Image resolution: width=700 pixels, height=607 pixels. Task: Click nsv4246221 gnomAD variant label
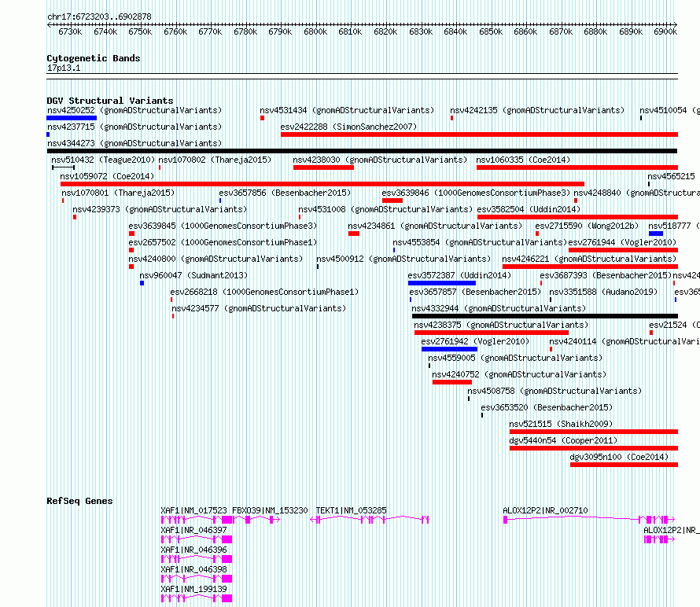(x=589, y=259)
